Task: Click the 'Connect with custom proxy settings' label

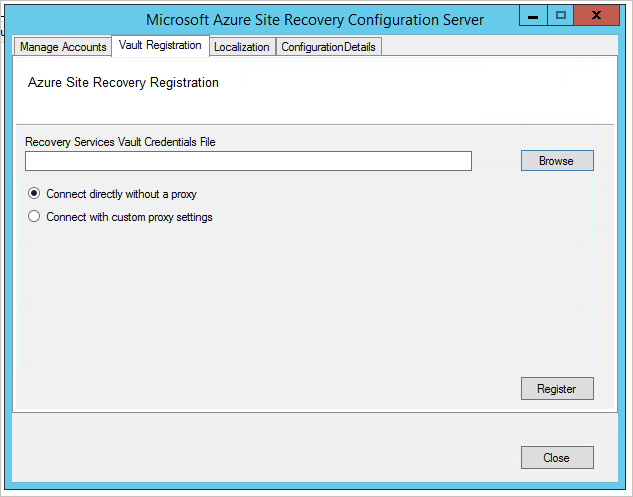Action: [x=129, y=216]
